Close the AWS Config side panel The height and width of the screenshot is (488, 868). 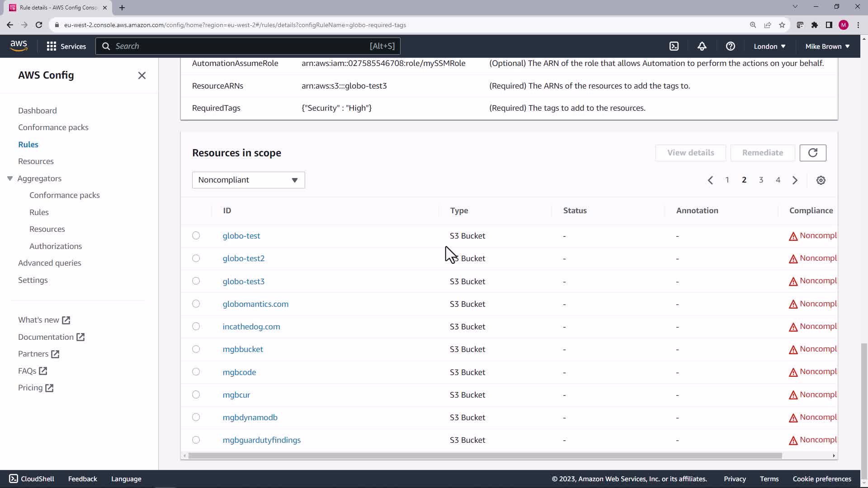click(142, 75)
